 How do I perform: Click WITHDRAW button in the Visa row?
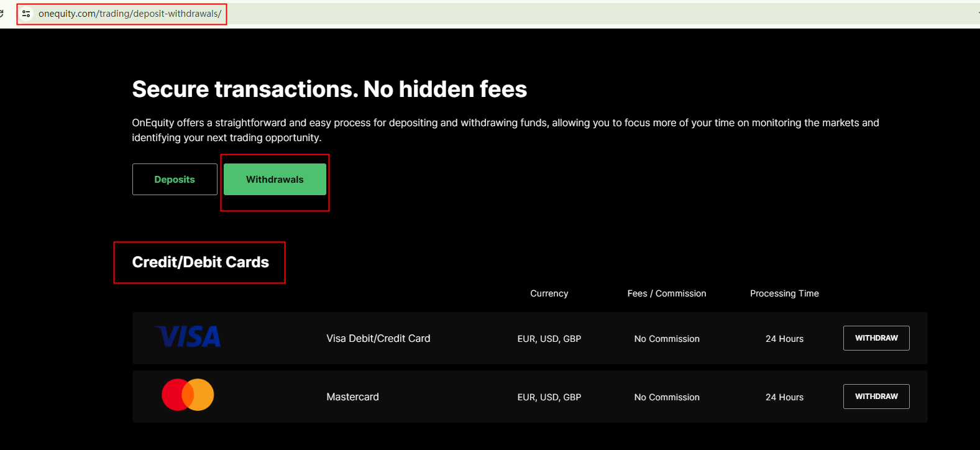point(876,338)
